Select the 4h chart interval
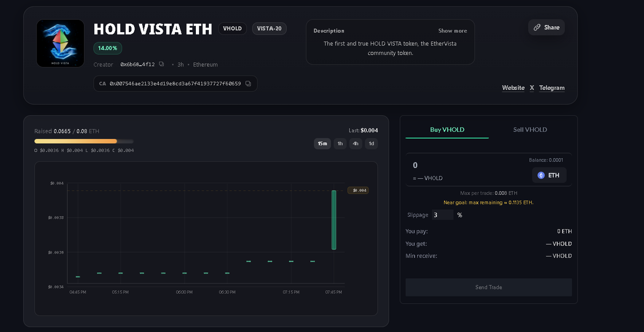Viewport: 644px width, 332px height. (355, 144)
